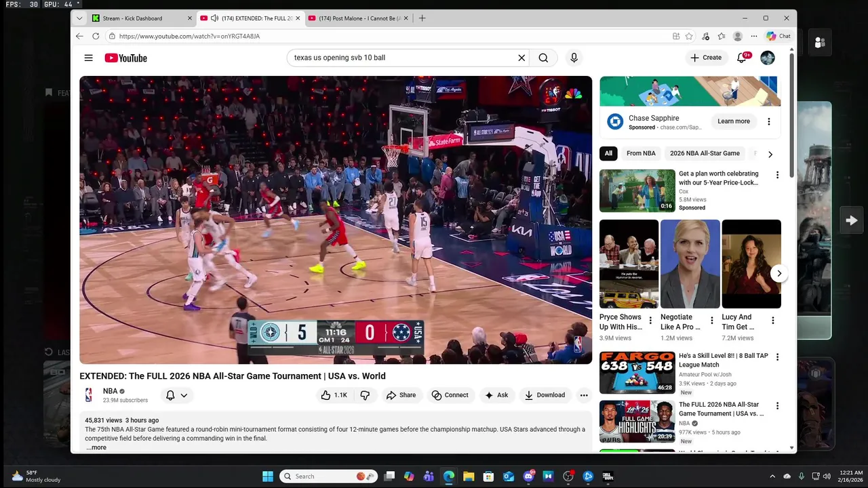Add this page to browser favorites
The height and width of the screenshot is (488, 868).
[x=689, y=36]
